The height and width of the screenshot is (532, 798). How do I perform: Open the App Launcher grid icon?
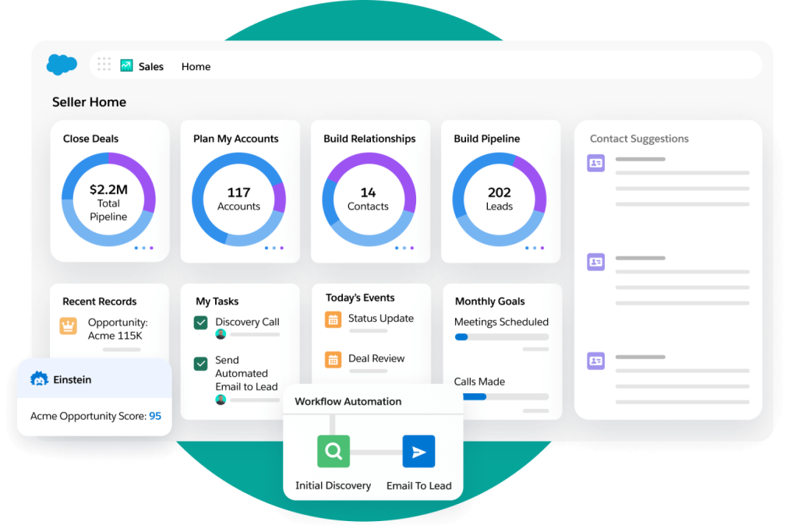[104, 65]
